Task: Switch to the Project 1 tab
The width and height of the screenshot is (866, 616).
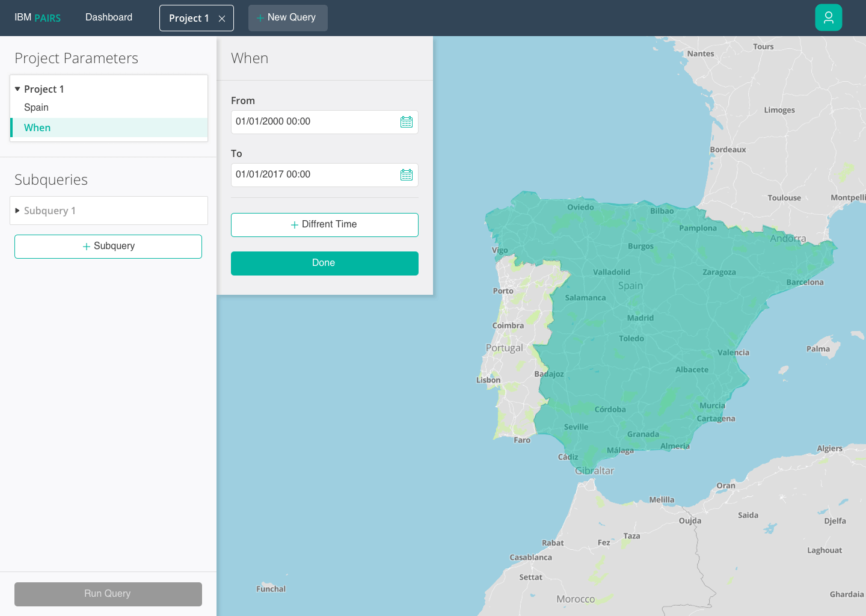Action: point(188,18)
